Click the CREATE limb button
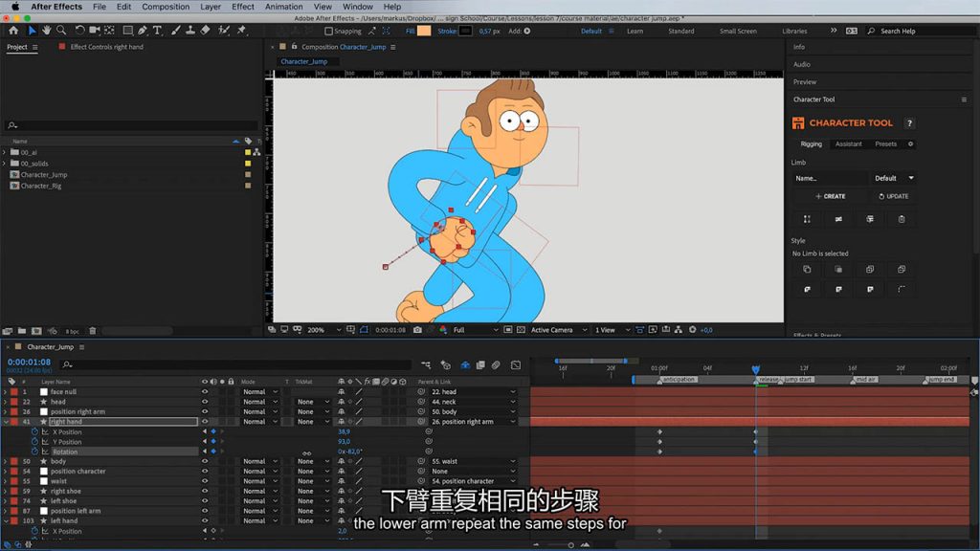This screenshot has height=551, width=980. tap(830, 196)
